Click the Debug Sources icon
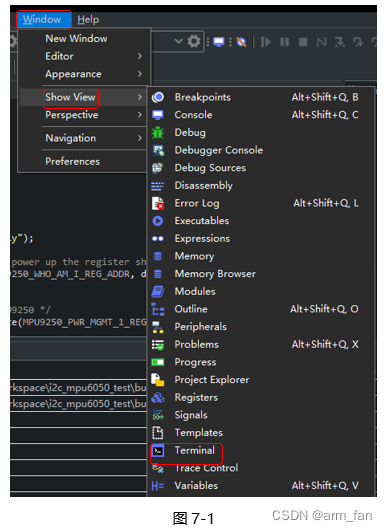Screen dimensions: 387x531 (x=157, y=168)
